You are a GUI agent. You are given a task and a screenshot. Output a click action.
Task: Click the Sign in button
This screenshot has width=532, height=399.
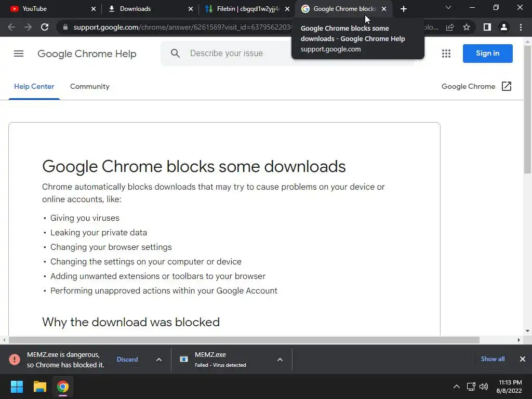coord(487,54)
